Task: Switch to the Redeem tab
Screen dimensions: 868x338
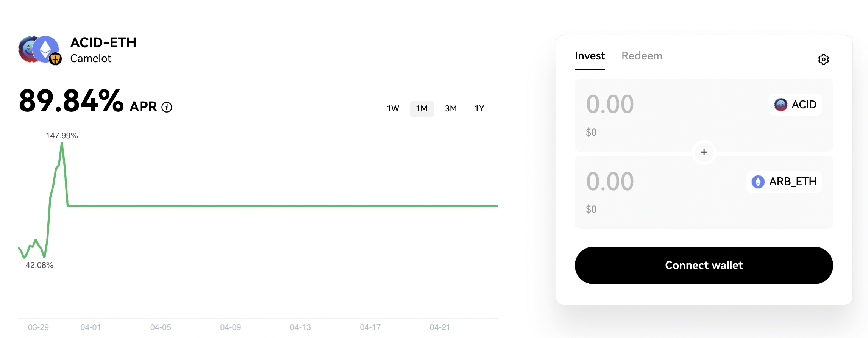Action: coord(642,56)
